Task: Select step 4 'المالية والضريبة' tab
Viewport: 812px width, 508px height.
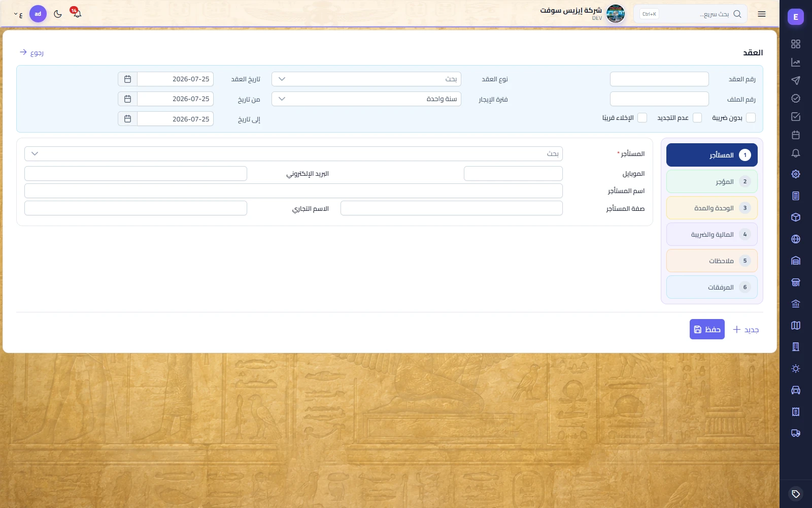Action: [x=712, y=234]
